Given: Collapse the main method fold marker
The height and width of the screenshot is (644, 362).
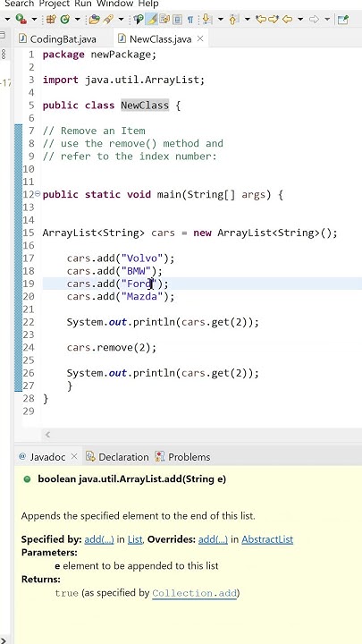Looking at the screenshot, I should [x=38, y=194].
